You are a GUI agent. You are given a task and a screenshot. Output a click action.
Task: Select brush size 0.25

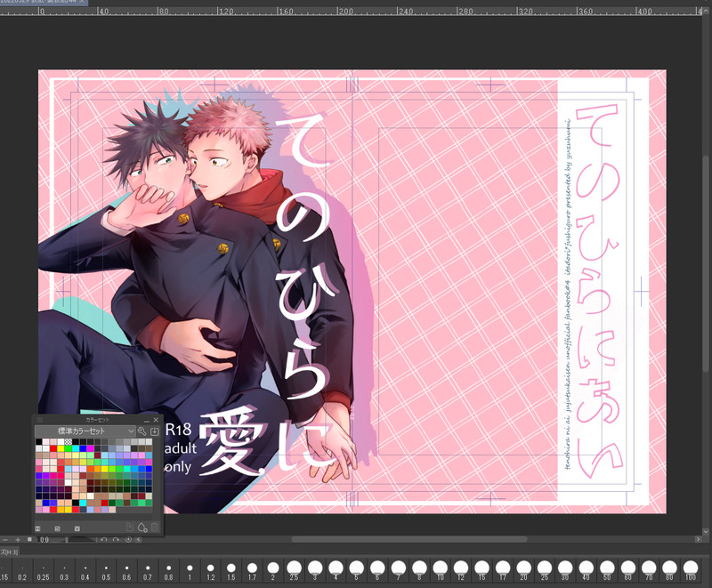click(x=43, y=571)
